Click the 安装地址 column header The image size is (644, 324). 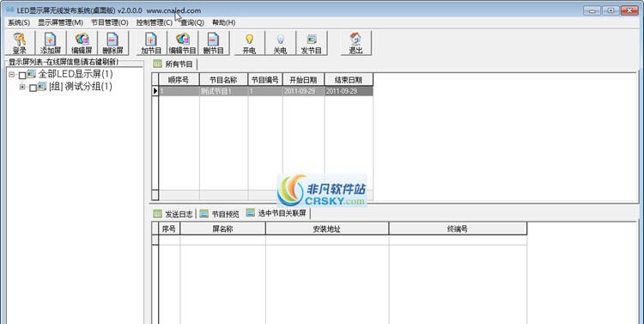pyautogui.click(x=327, y=229)
